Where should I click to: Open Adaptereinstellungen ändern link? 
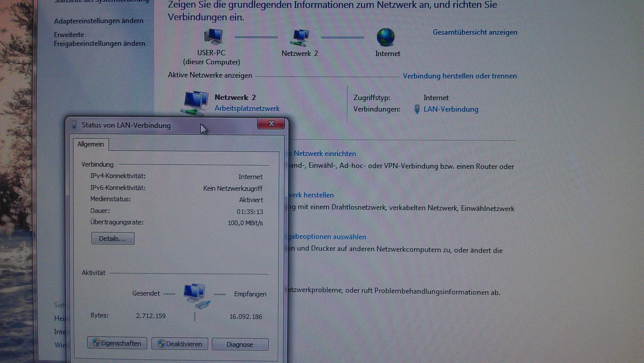point(98,21)
